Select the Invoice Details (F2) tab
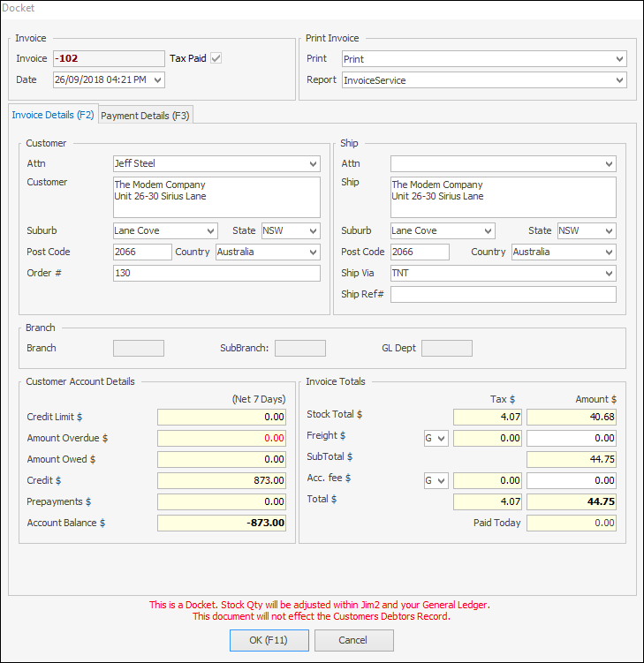The height and width of the screenshot is (663, 644). [x=53, y=116]
